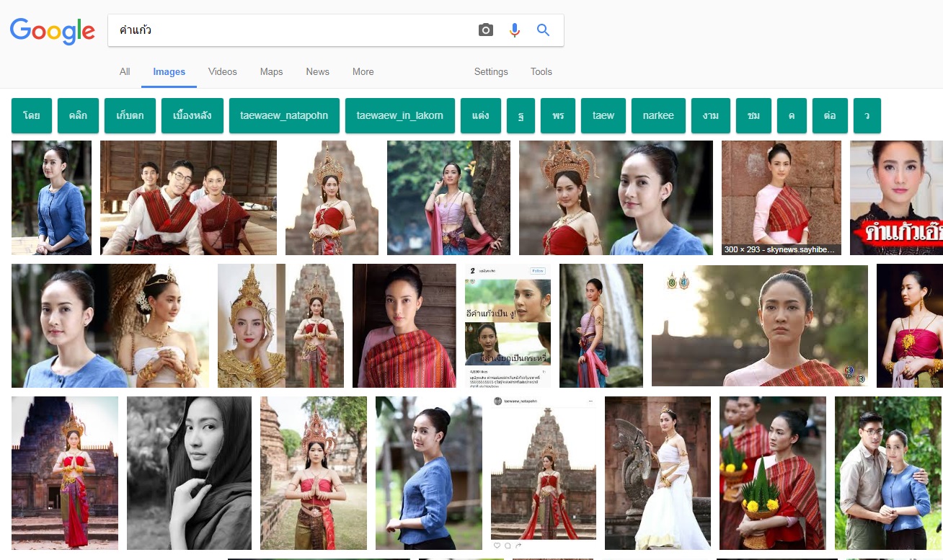
Task: Choose the narkee suggestion chip
Action: [x=658, y=115]
